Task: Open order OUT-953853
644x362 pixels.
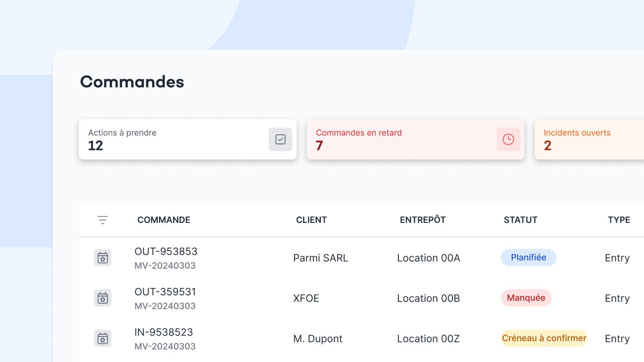Action: pyautogui.click(x=166, y=251)
